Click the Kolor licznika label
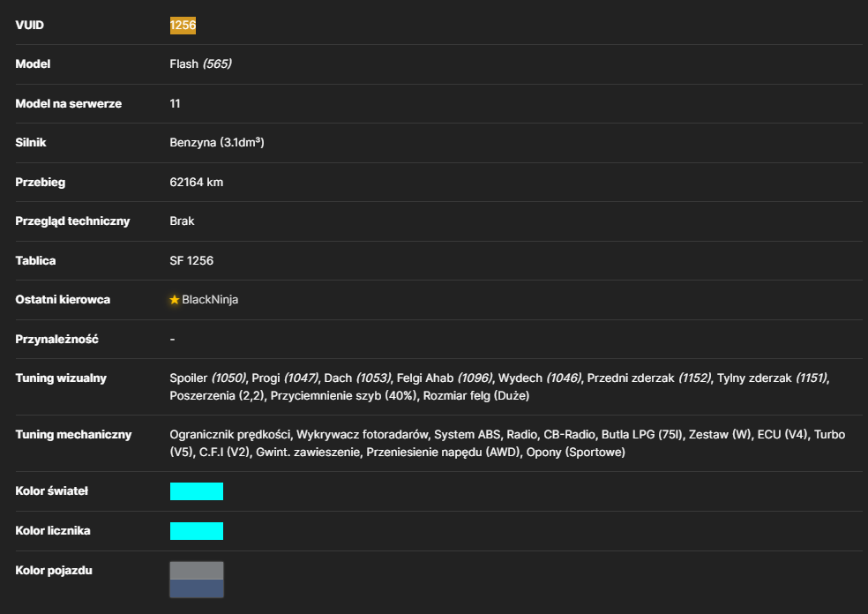 pos(53,531)
